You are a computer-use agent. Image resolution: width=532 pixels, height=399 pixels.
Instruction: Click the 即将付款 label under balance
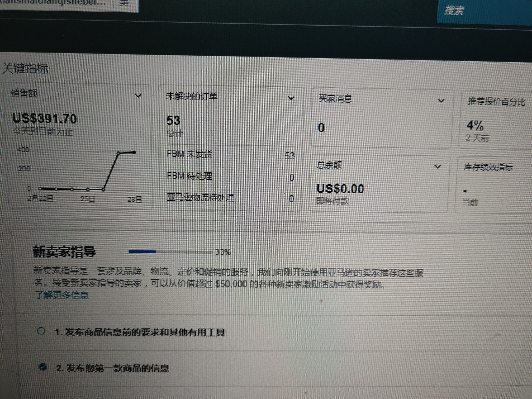[332, 201]
